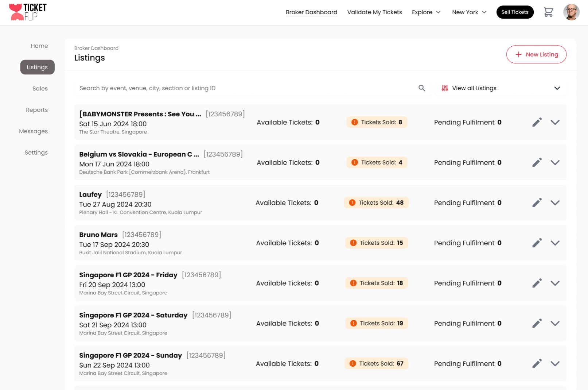Click the Bruno Mars event title
The height and width of the screenshot is (390, 588).
98,235
